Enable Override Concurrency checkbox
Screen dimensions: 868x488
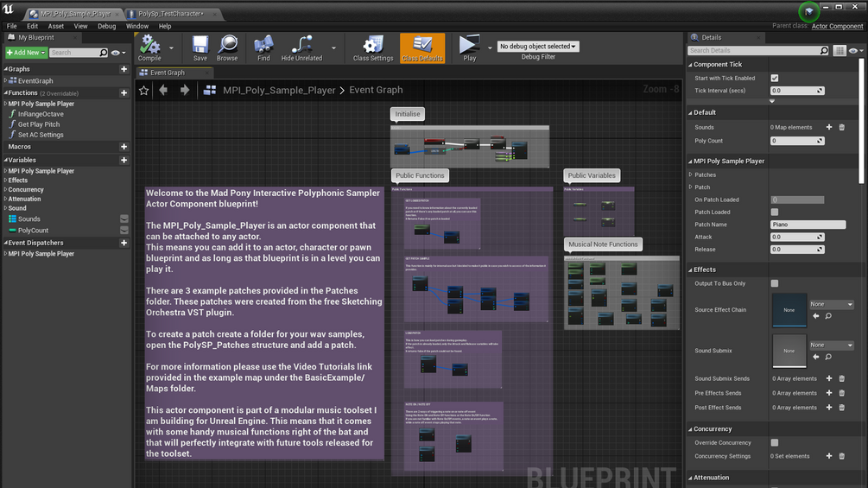[775, 442]
